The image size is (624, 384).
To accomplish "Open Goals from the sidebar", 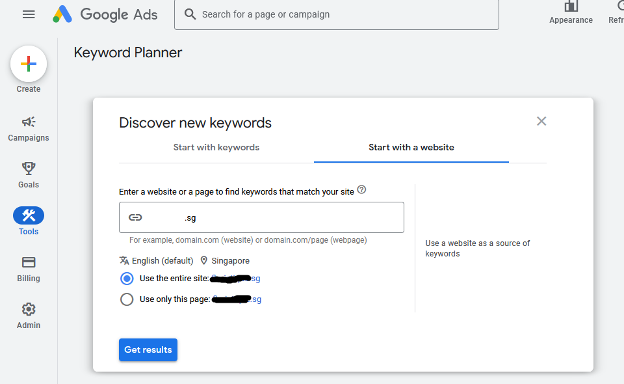I will pyautogui.click(x=29, y=175).
